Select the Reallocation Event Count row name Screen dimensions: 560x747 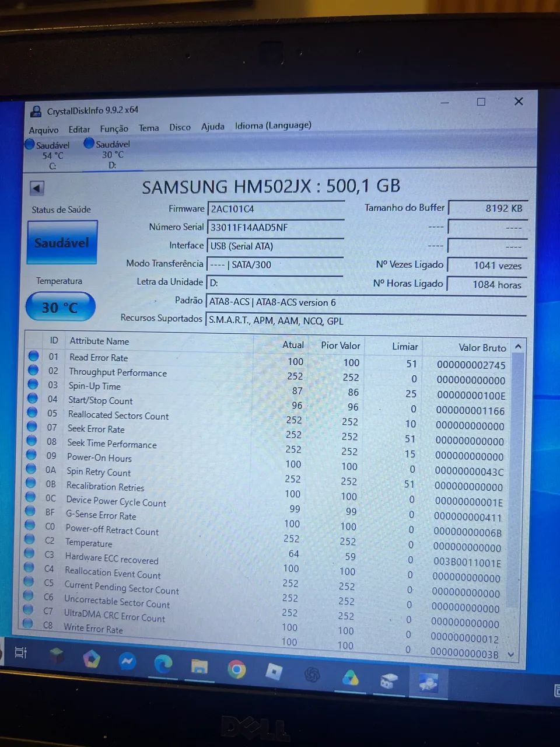113,573
